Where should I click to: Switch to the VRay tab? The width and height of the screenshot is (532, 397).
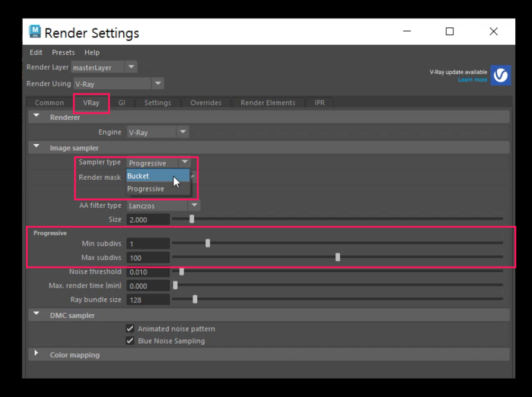pos(91,103)
